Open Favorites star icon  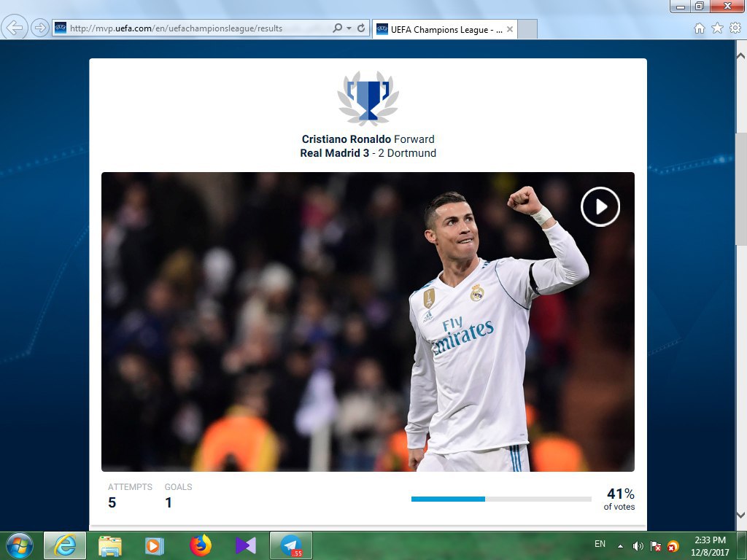717,28
